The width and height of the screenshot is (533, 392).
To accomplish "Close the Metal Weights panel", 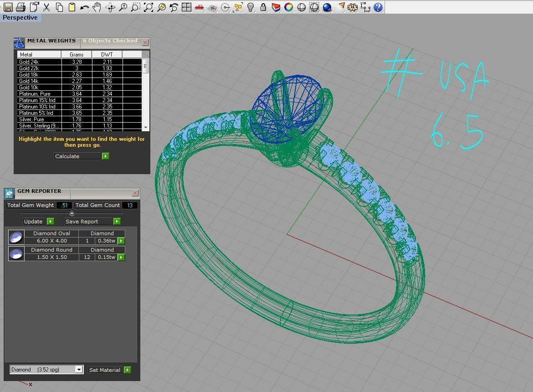I will click(x=145, y=42).
